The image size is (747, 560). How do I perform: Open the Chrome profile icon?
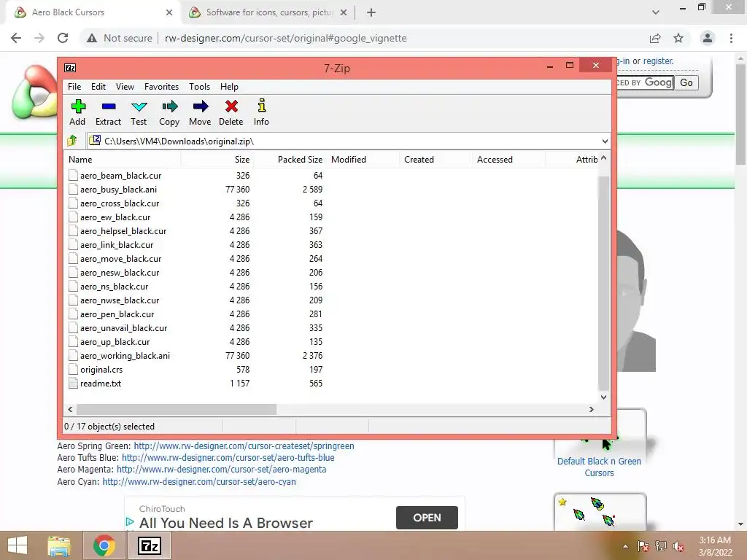tap(708, 38)
